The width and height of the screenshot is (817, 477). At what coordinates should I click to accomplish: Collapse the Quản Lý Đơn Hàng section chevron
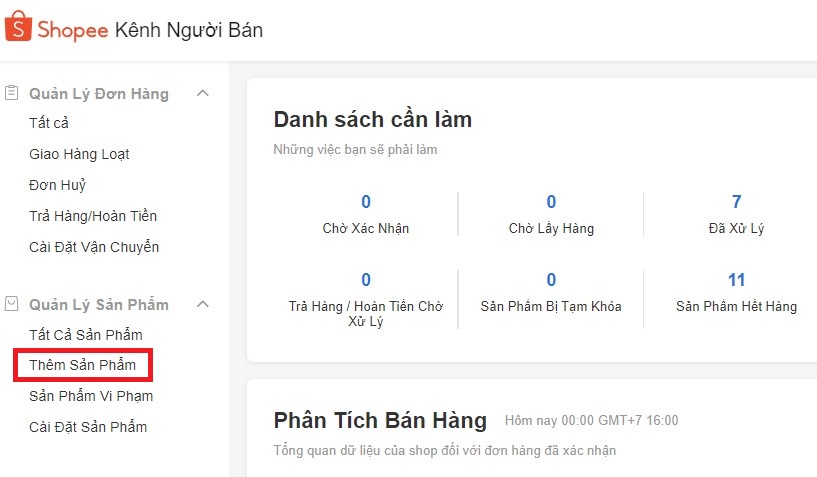click(203, 93)
